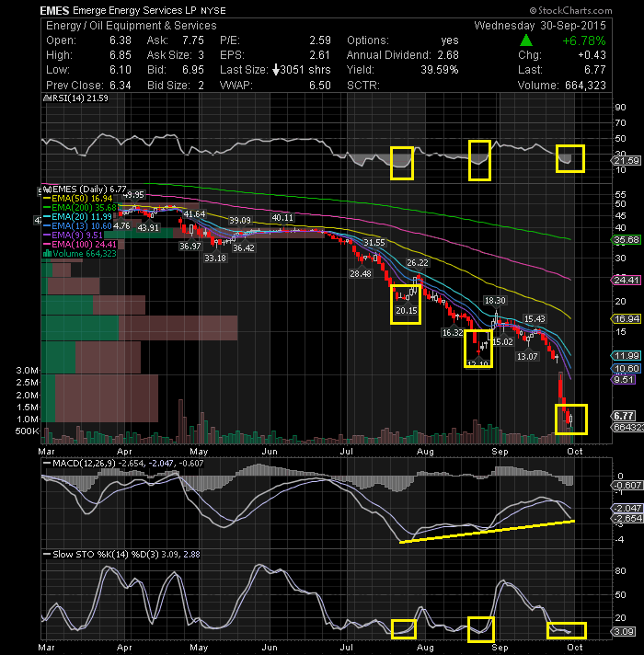Viewport: 644px width, 655px height.
Task: Click the 39.09 price label
Action: pos(240,220)
